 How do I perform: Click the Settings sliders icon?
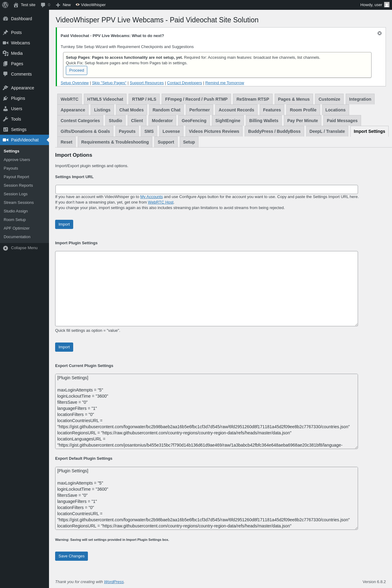6,129
